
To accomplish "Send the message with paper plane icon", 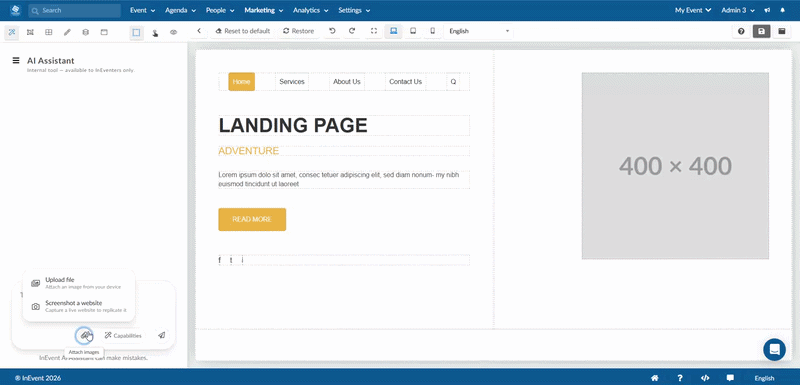I will (162, 336).
